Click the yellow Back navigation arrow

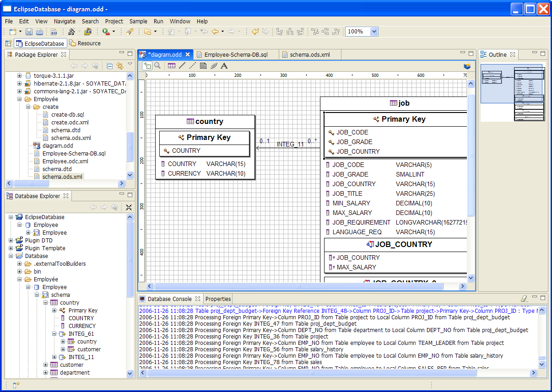point(215,32)
